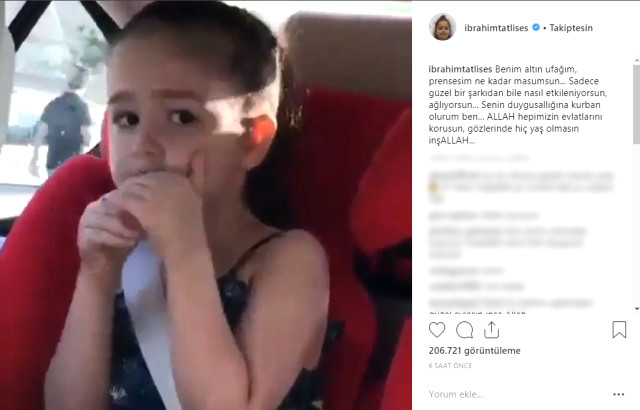Click the comments scrollbar up arrow
The image size is (640, 410).
[x=636, y=61]
